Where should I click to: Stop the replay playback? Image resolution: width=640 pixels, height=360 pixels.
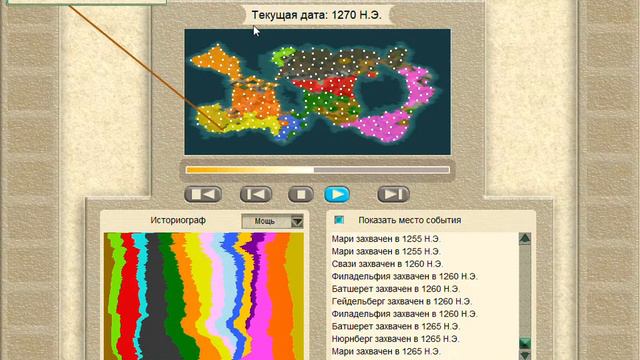point(301,194)
